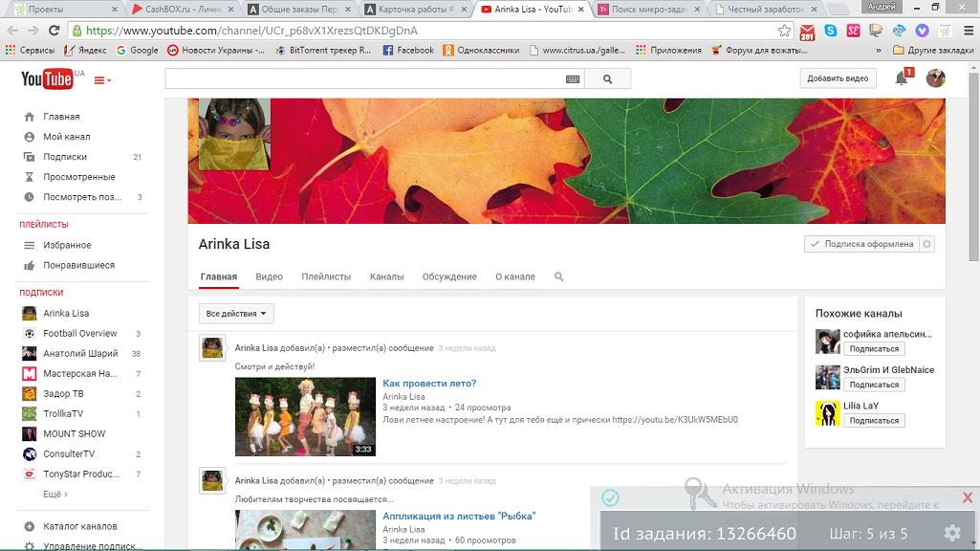Open the video link Аппликация из листьев "Рыбка"

(459, 516)
